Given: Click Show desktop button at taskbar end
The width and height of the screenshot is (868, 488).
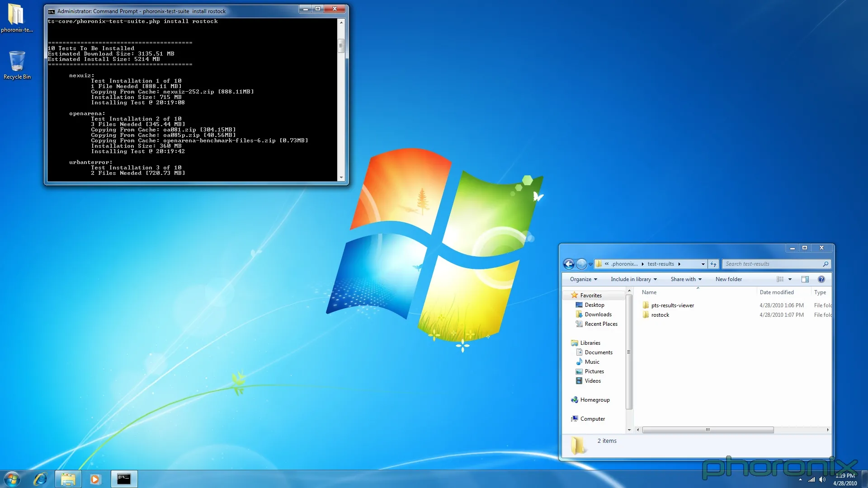Looking at the screenshot, I should [864, 479].
